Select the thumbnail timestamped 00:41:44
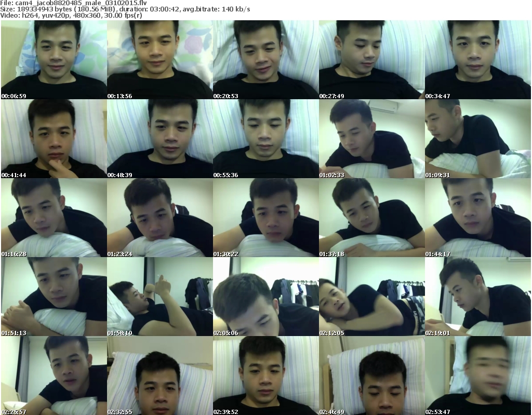Screen dimensions: 532x415 pyautogui.click(x=54, y=139)
